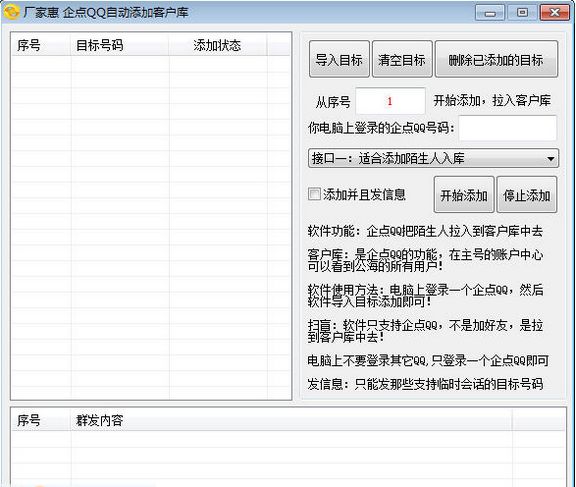Click the 导入目标 button
Image resolution: width=576 pixels, height=487 pixels.
tap(339, 59)
